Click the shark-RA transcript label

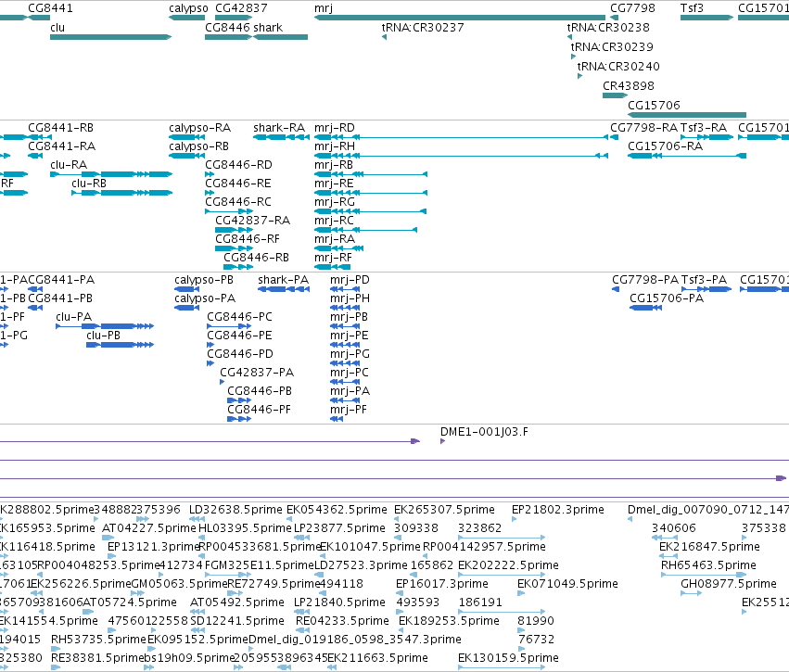click(x=279, y=128)
